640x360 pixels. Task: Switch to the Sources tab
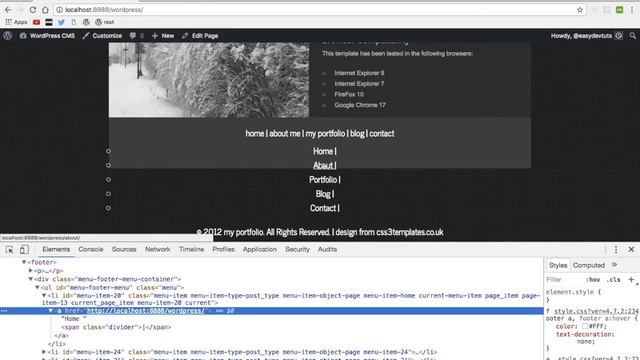coord(124,249)
